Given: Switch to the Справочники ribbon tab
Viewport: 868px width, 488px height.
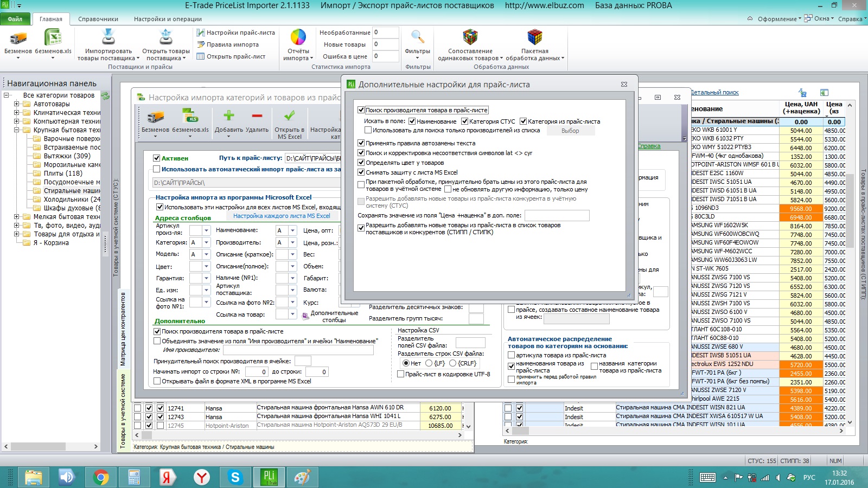Looking at the screenshot, I should (98, 19).
